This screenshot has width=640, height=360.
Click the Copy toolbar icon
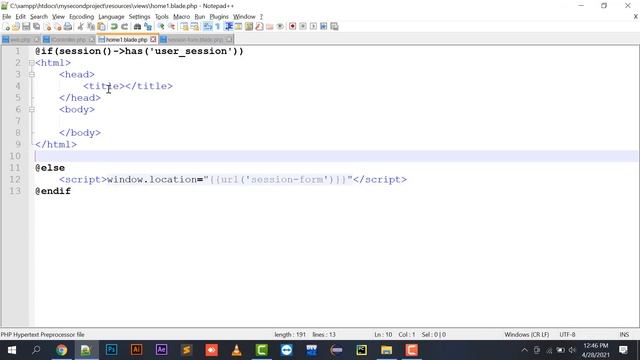(91, 27)
